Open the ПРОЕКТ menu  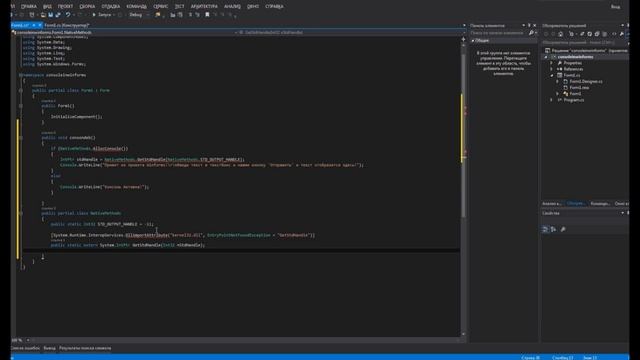point(65,7)
